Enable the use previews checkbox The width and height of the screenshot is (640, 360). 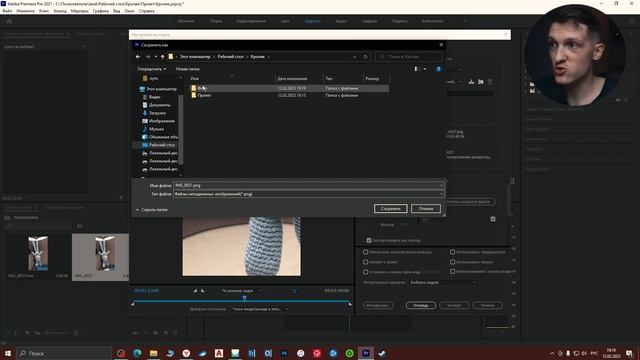pos(453,252)
